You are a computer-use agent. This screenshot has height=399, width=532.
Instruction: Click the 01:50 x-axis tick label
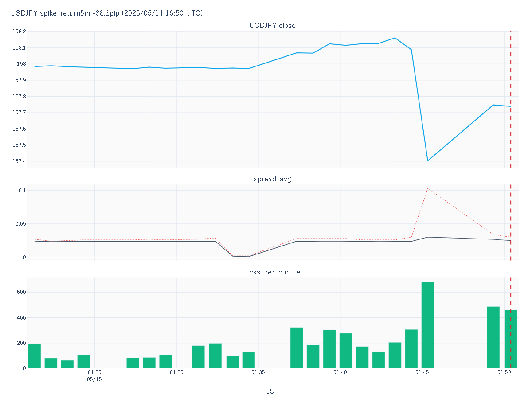pos(504,373)
